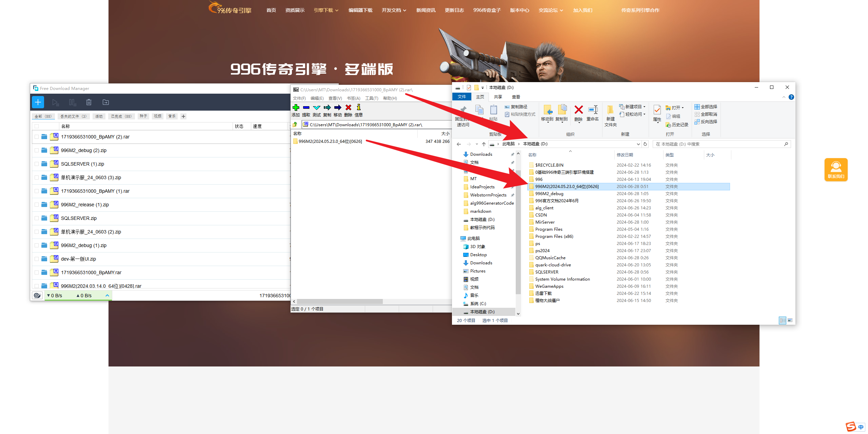Open the 交流论坛 dropdown in website navigation
Viewport: 868px width, 434px height.
[x=551, y=10]
